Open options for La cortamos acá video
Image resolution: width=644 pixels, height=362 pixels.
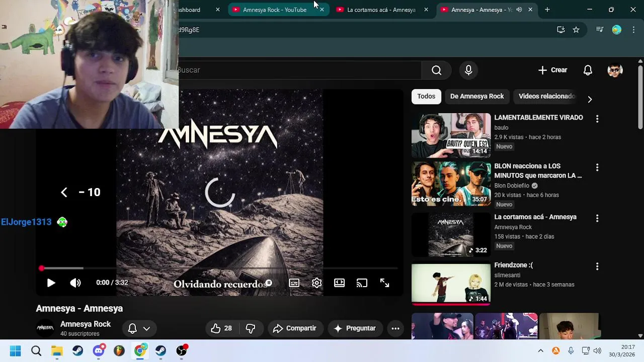(x=597, y=219)
